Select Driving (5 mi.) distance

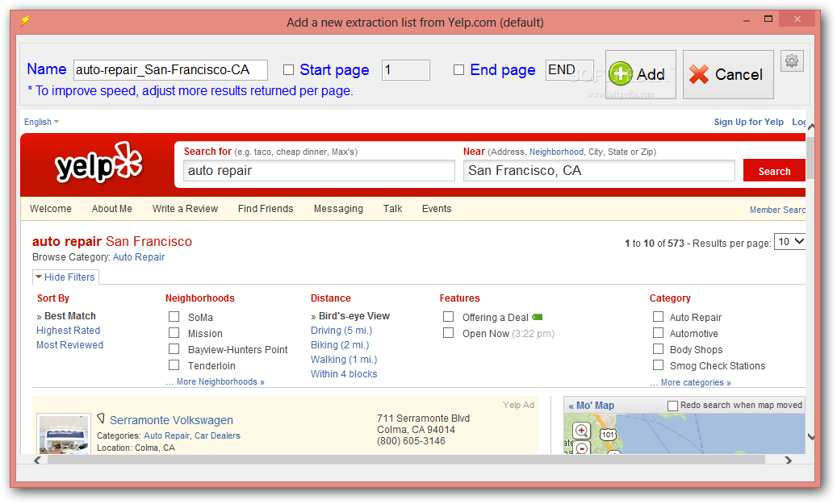click(341, 331)
